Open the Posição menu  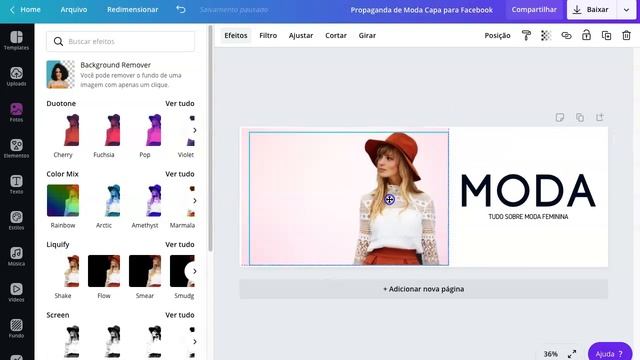[x=497, y=36]
